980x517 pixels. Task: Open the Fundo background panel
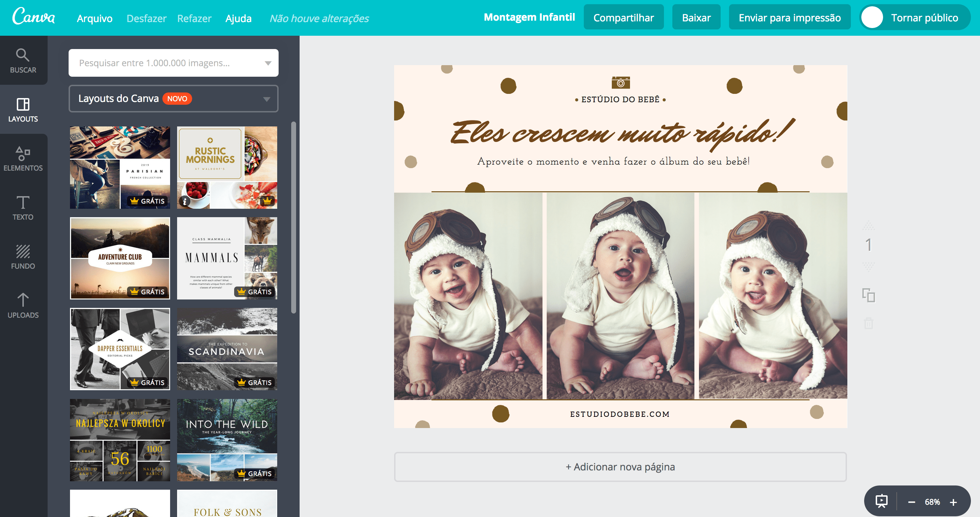(23, 257)
